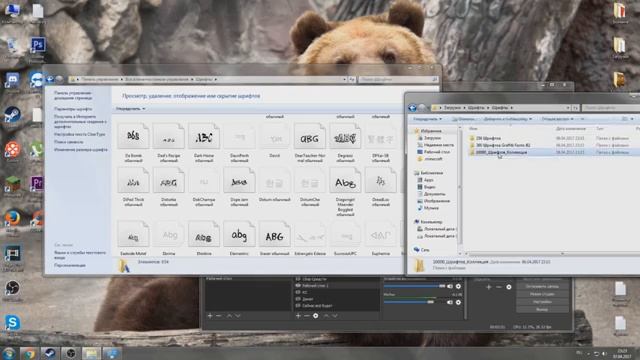
Task: Focus the search field in the Fonts window
Action: tap(398, 79)
